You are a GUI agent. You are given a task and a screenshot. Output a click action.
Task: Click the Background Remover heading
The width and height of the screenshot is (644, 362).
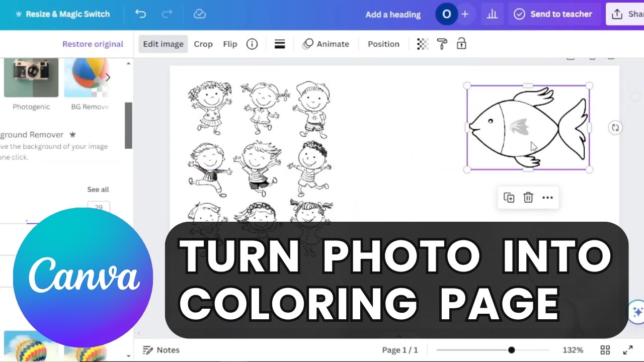(32, 135)
